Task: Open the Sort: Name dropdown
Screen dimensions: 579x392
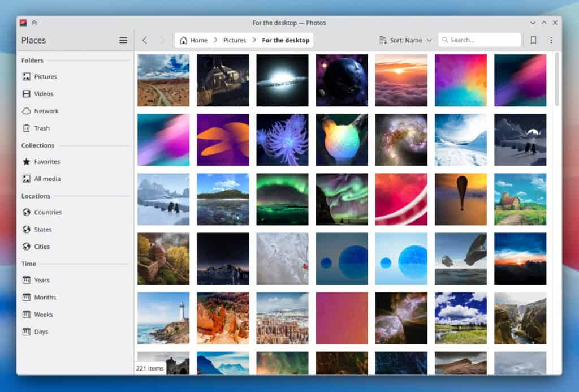Action: pos(405,40)
